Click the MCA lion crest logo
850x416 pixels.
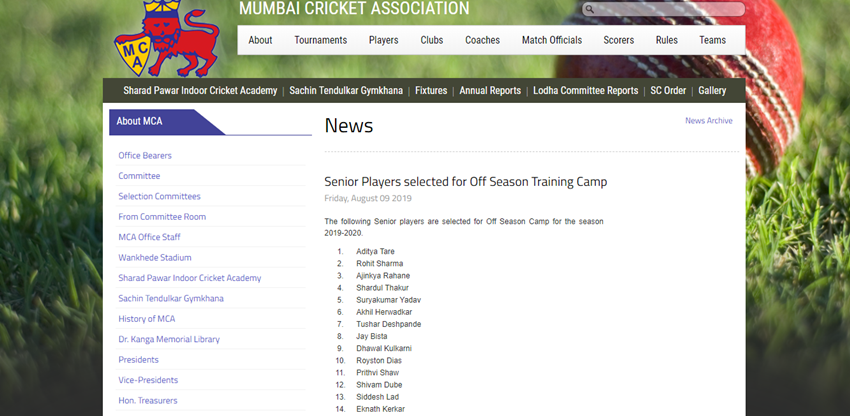165,38
